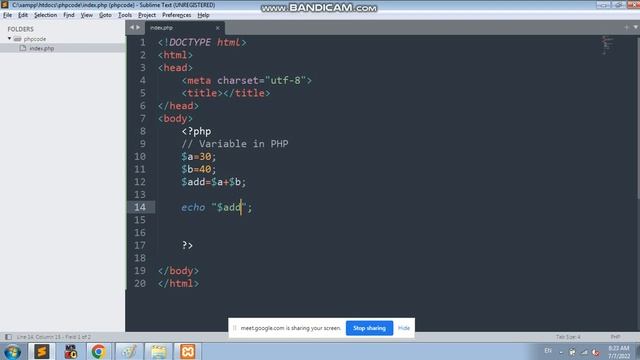Open the View menu
The height and width of the screenshot is (360, 640).
pos(87,15)
